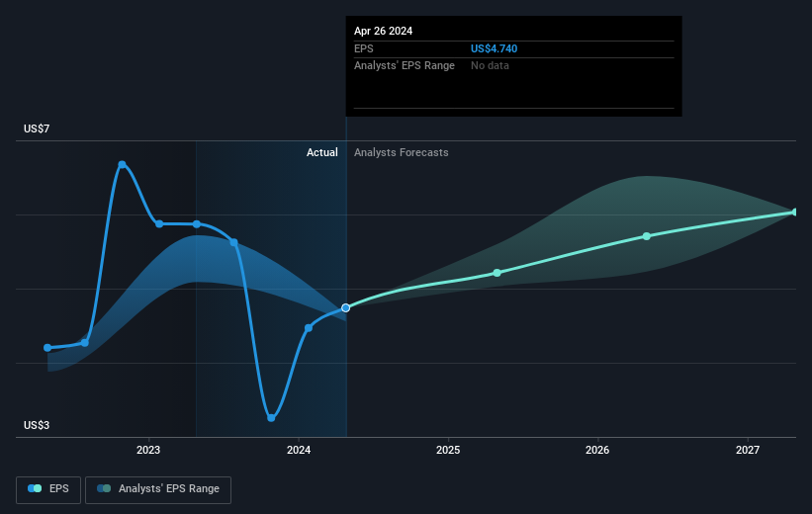Click the 'No data' text in tooltip
Image resolution: width=812 pixels, height=514 pixels.
(490, 66)
